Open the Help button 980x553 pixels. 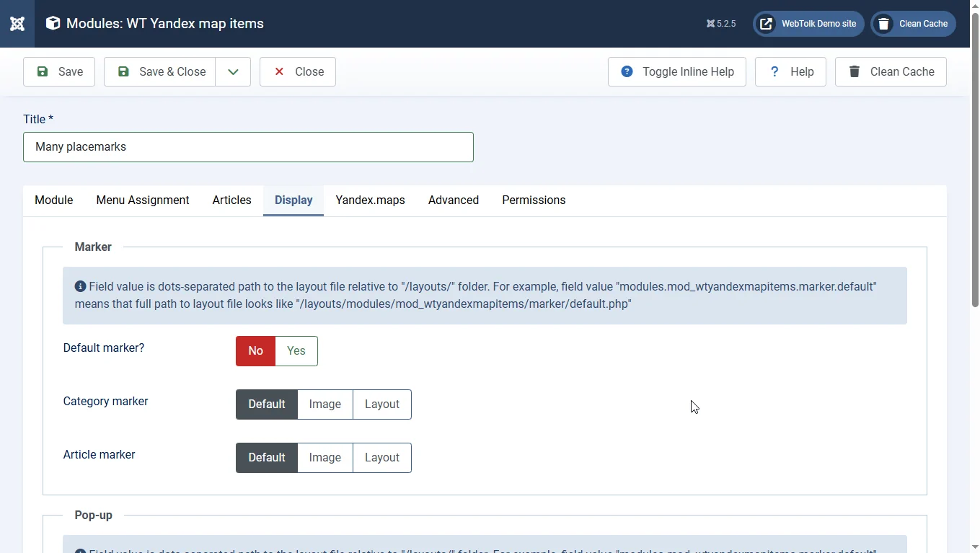[790, 71]
